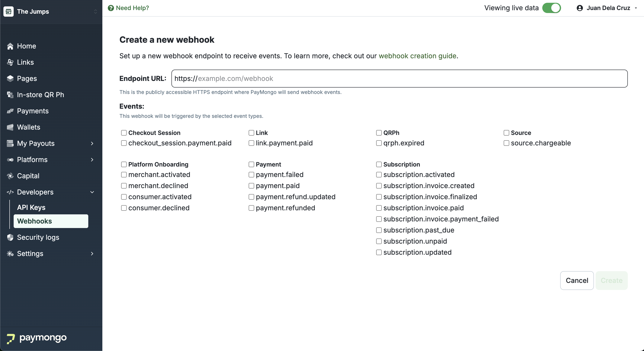Check subscription.invoice.payment_failed event

pyautogui.click(x=379, y=219)
